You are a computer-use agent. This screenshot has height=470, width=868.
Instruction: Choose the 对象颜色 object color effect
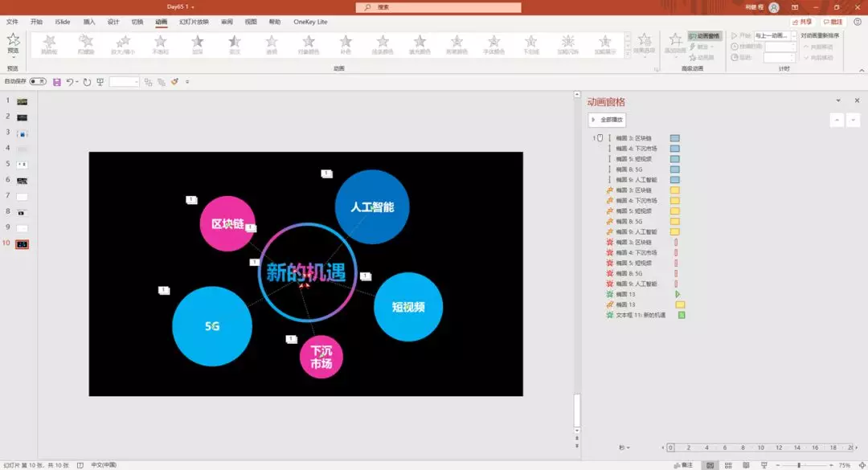coord(309,44)
